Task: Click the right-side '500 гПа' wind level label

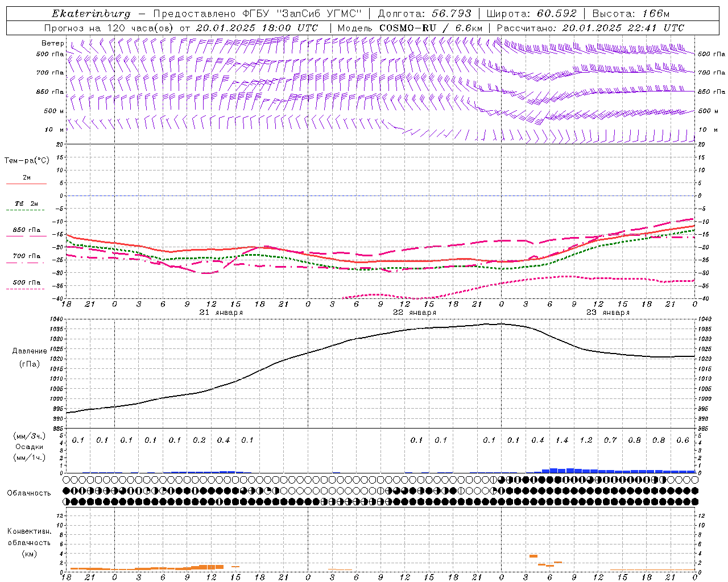Action: tap(712, 54)
